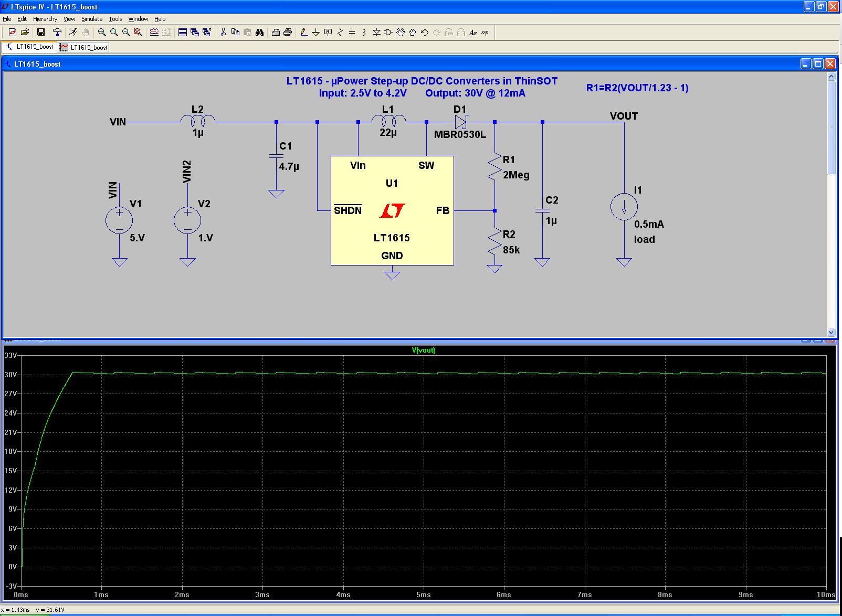
Task: Select the label net tool
Action: (328, 33)
